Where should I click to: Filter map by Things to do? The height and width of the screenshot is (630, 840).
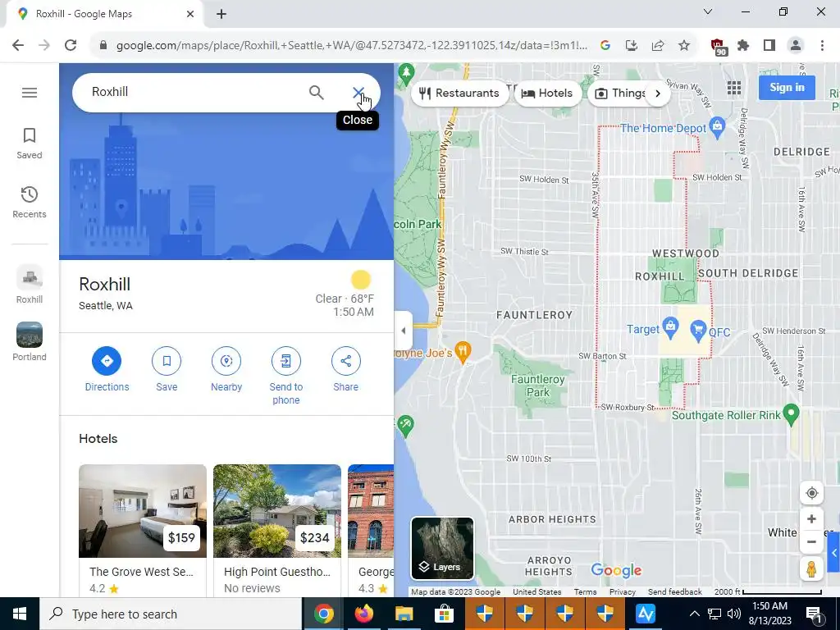620,94
